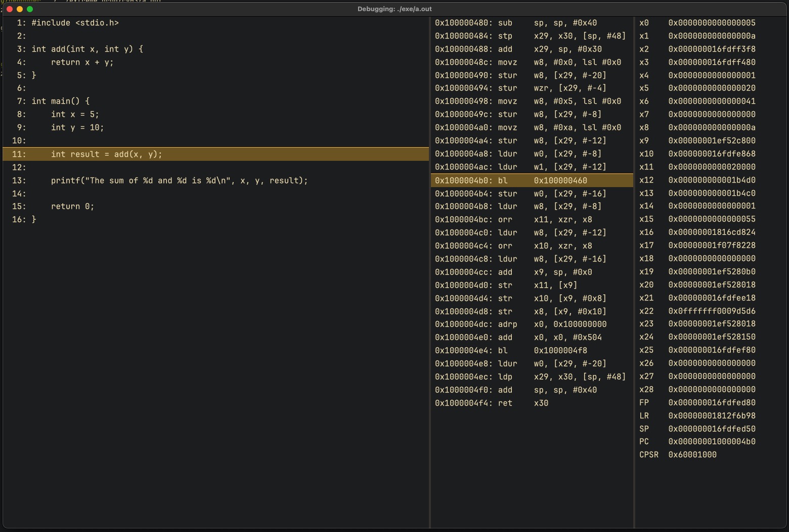Click the stur w0 instruction at 0x1000004b4

pos(532,194)
